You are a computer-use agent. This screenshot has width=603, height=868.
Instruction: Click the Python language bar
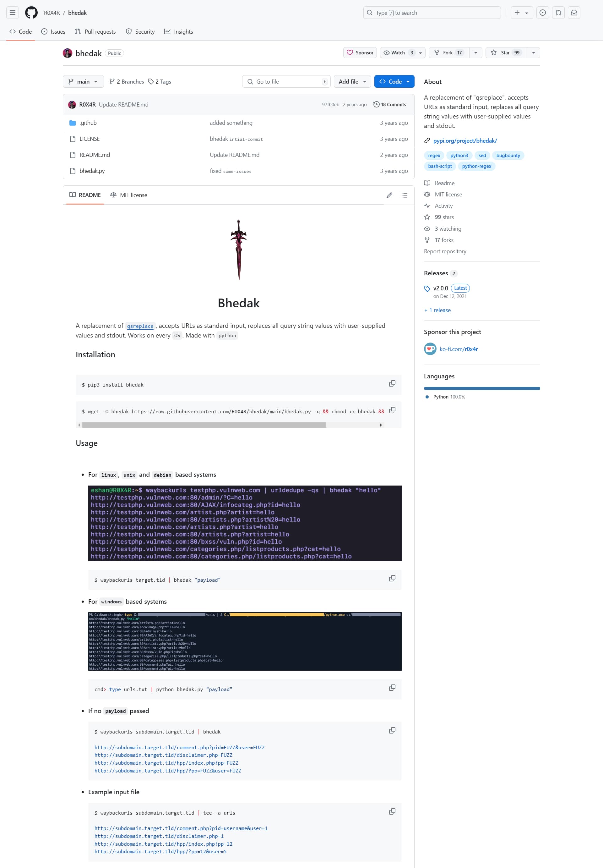(x=482, y=388)
